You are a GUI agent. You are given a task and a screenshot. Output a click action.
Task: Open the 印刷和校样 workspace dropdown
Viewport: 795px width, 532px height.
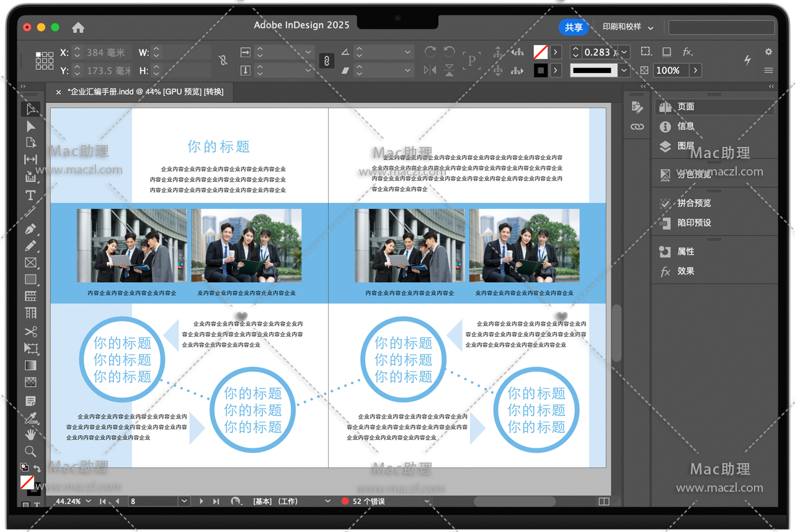click(x=628, y=27)
